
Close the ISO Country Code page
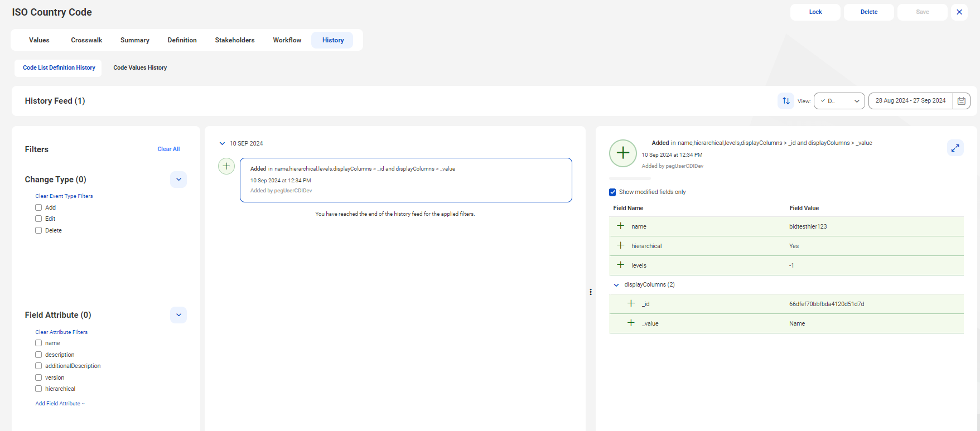click(x=959, y=12)
